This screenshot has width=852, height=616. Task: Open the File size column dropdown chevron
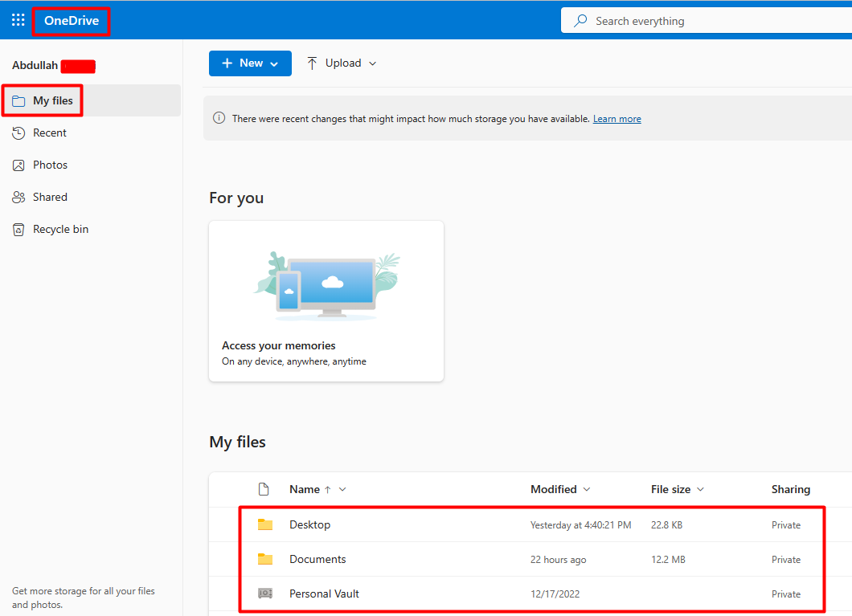pyautogui.click(x=700, y=490)
